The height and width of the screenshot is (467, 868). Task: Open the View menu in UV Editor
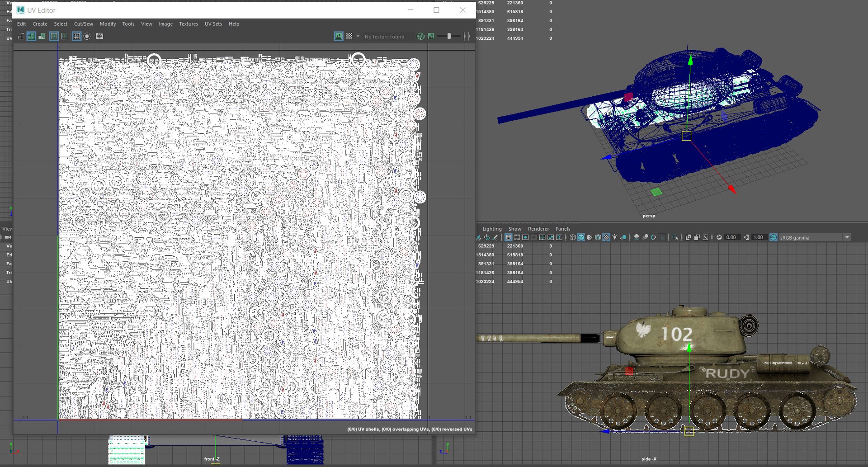click(146, 24)
